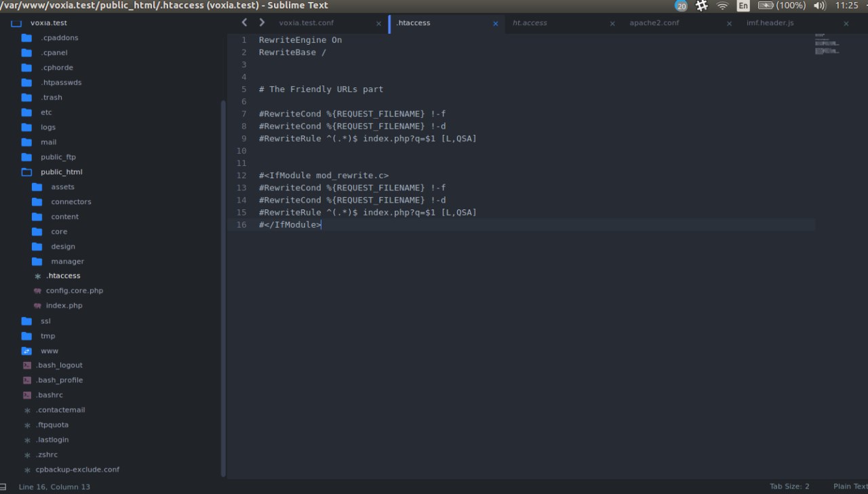
Task: Click the assets folder icon
Action: (x=37, y=187)
